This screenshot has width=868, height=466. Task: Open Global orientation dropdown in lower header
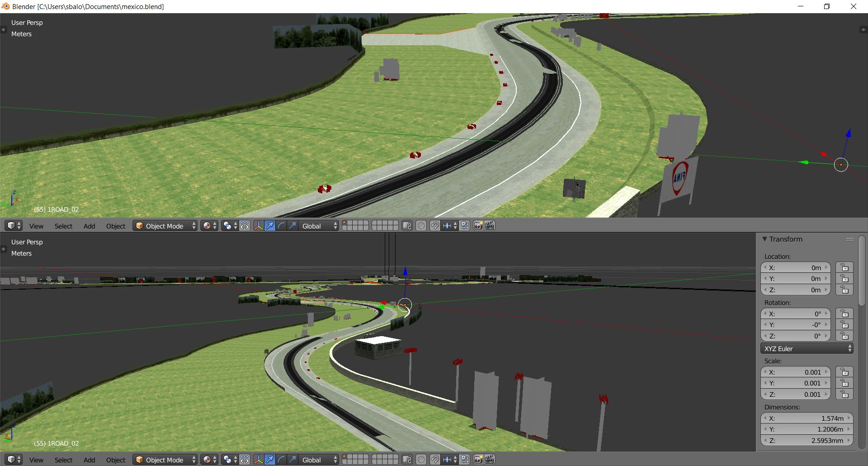(x=319, y=460)
